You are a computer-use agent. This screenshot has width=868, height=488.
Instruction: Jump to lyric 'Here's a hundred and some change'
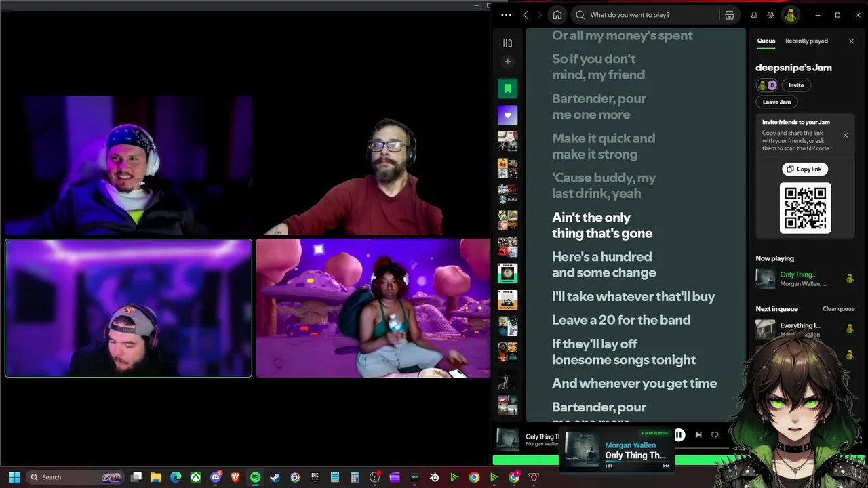(x=604, y=265)
